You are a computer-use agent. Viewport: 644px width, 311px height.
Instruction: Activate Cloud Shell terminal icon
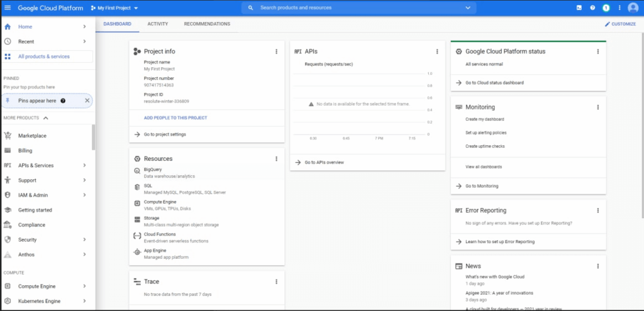[579, 8]
